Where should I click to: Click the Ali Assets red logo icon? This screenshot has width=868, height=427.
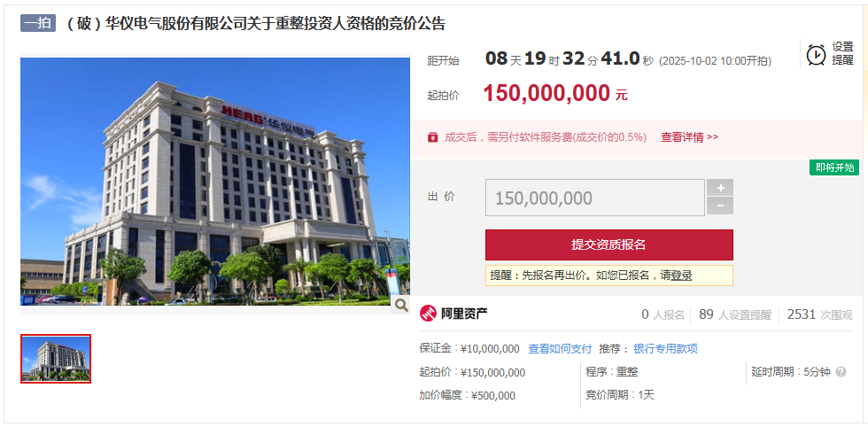428,314
